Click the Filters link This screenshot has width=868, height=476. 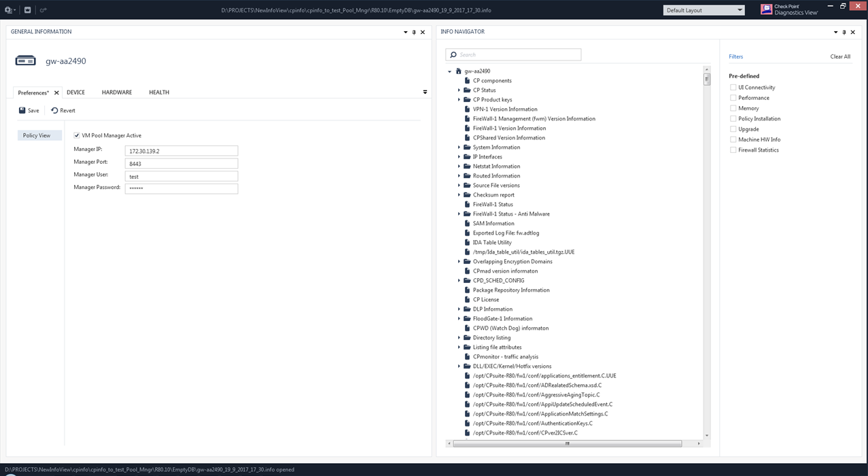(x=735, y=56)
